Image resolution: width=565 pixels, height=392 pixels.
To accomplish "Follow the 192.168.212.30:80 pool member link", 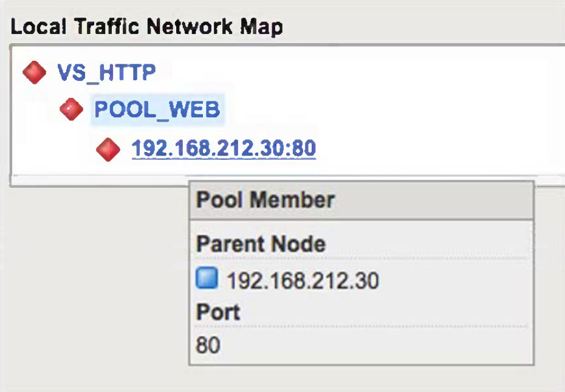I will click(x=224, y=148).
